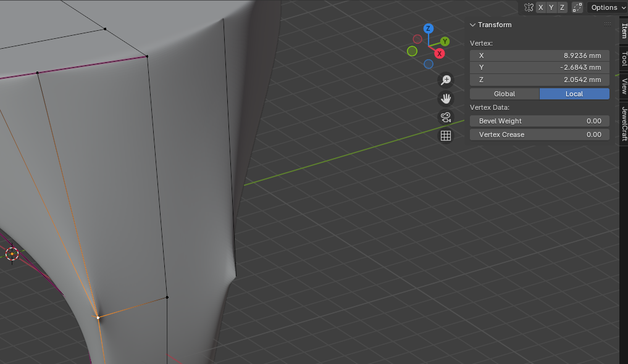The image size is (628, 364).
Task: Click the vertex X coordinate field
Action: pyautogui.click(x=540, y=56)
